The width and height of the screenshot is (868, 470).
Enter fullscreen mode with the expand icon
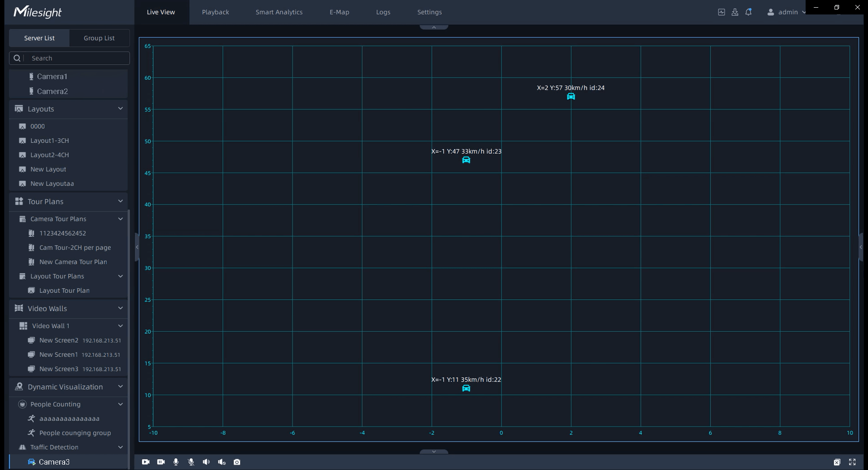tap(852, 462)
